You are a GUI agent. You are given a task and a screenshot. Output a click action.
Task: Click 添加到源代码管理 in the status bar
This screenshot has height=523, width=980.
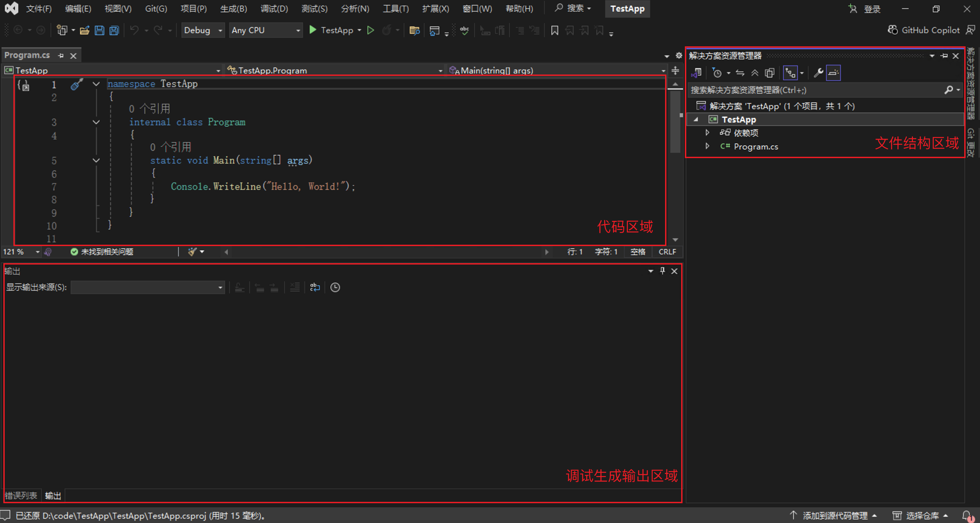coord(835,515)
